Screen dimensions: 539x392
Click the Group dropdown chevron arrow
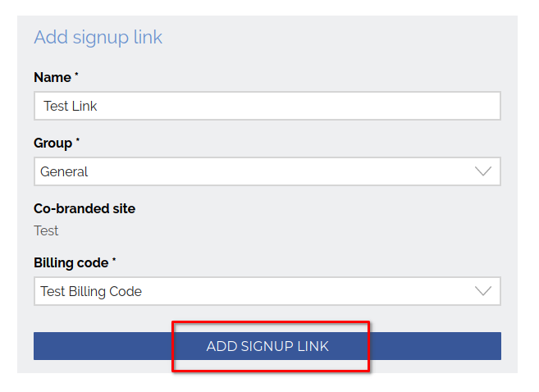[483, 171]
